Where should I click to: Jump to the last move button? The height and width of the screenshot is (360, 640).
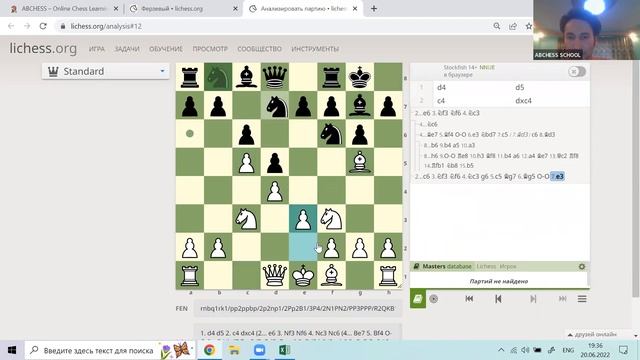(562, 299)
